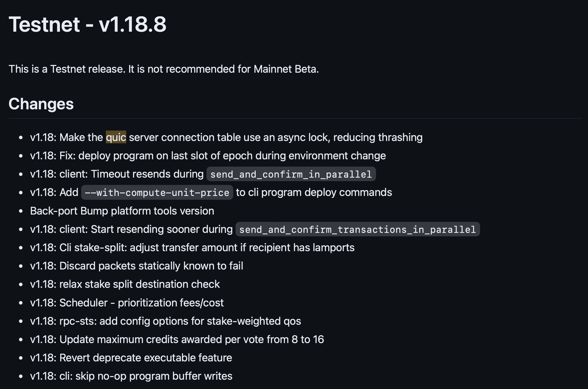Click 'Scheduler - prioritization fees/cost' item
This screenshot has height=389, width=588.
coord(127,303)
